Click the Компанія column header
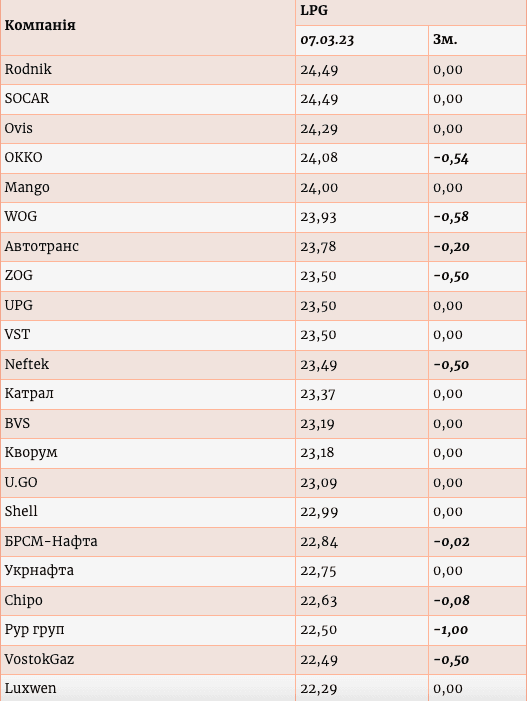Screen dimensions: 527x701 [x=40, y=25]
